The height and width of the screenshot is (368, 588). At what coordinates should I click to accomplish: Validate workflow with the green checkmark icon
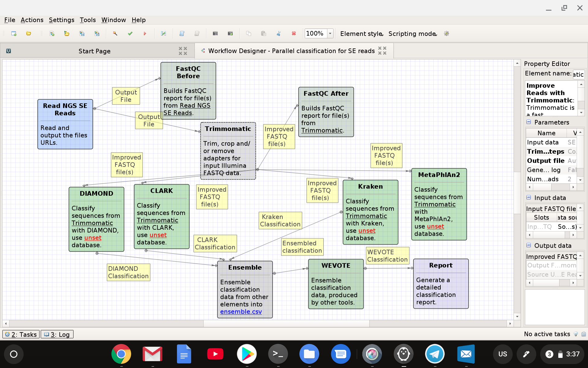(130, 33)
